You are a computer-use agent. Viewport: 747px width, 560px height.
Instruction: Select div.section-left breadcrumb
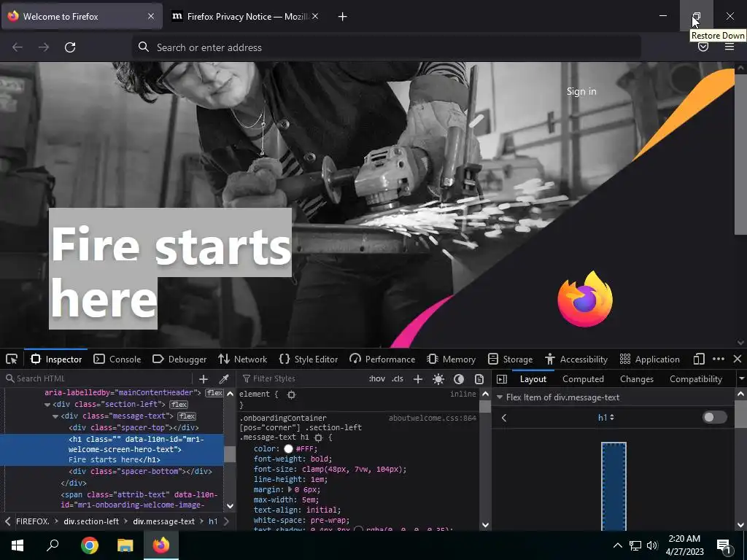pyautogui.click(x=91, y=521)
